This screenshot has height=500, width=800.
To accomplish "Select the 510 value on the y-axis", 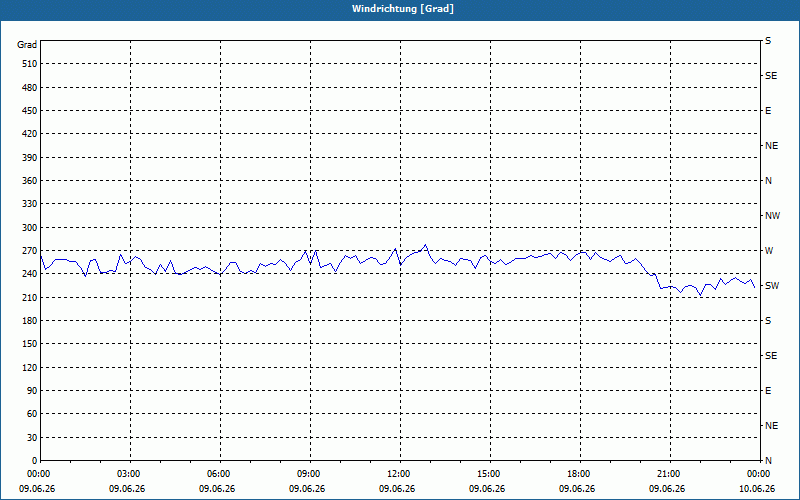I will (x=30, y=64).
